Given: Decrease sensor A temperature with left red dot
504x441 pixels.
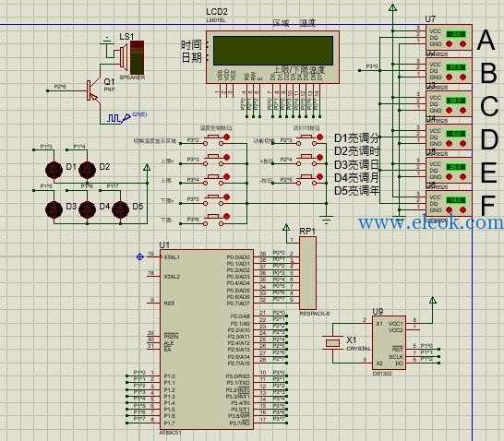Looking at the screenshot, I should (450, 44).
